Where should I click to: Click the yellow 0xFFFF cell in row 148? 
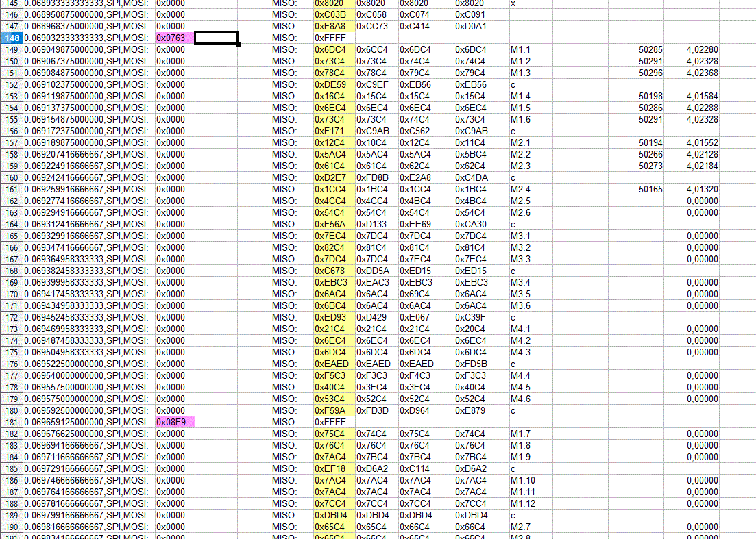coord(333,38)
